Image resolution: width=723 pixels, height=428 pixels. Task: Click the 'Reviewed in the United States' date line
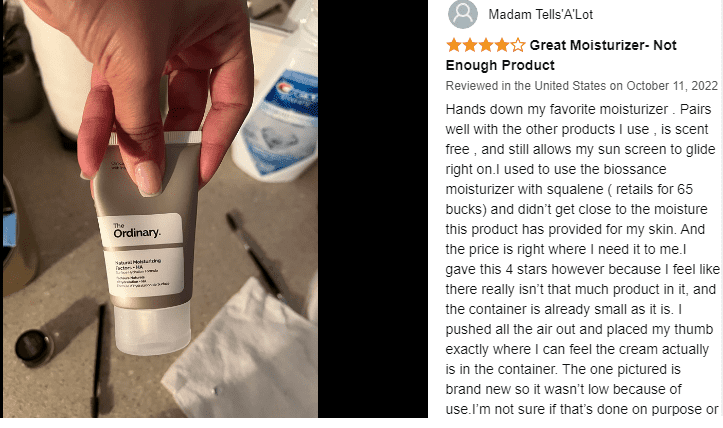pyautogui.click(x=581, y=86)
